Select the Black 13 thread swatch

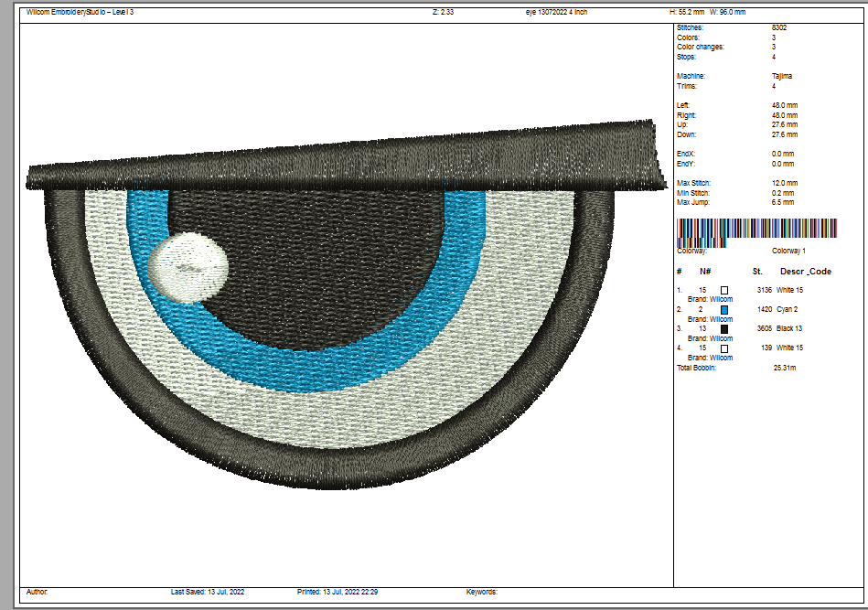(x=724, y=328)
